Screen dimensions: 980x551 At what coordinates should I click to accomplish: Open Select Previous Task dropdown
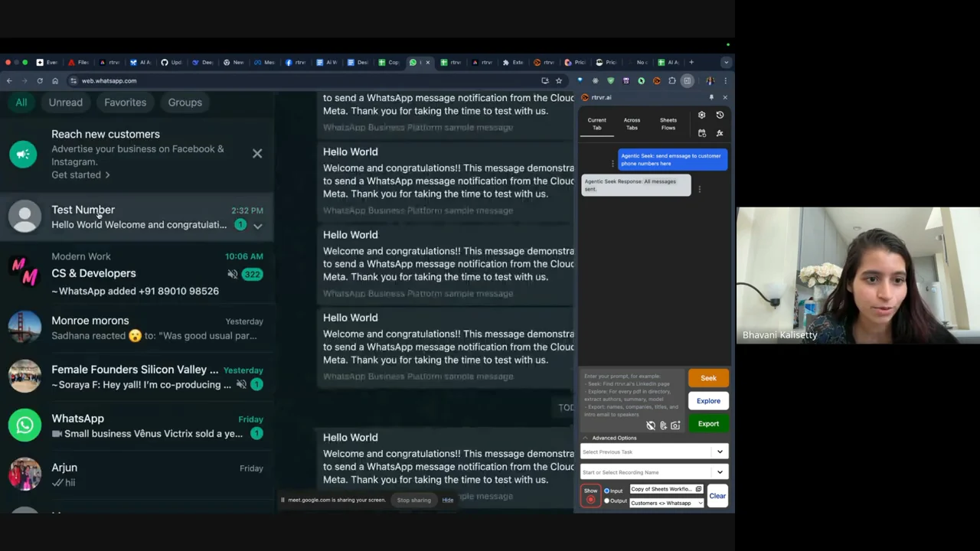pos(654,452)
